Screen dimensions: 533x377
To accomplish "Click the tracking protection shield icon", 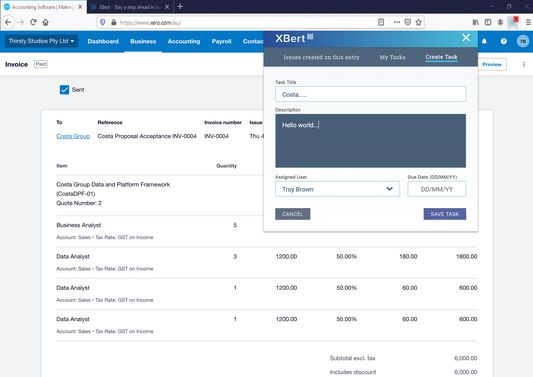I will click(102, 22).
